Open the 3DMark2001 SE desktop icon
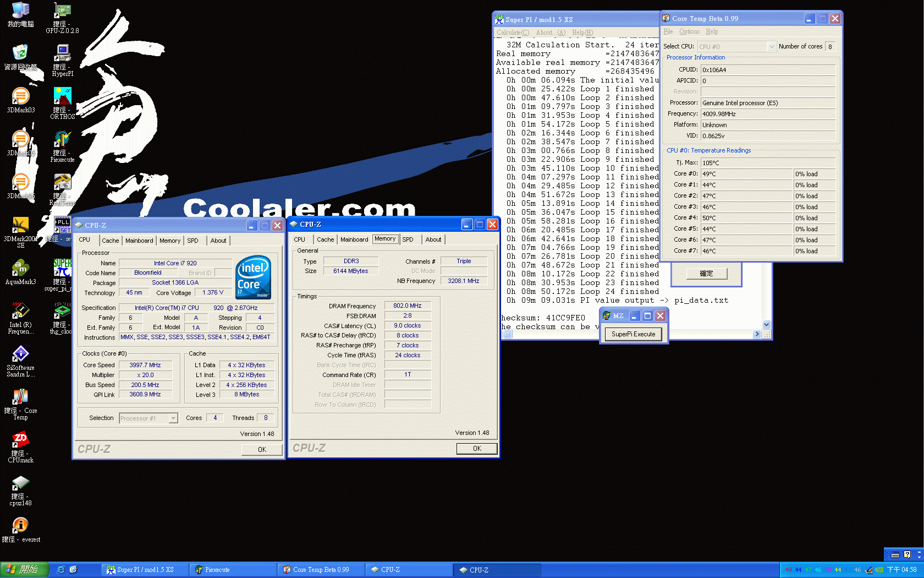The image size is (924, 578). pos(20,232)
